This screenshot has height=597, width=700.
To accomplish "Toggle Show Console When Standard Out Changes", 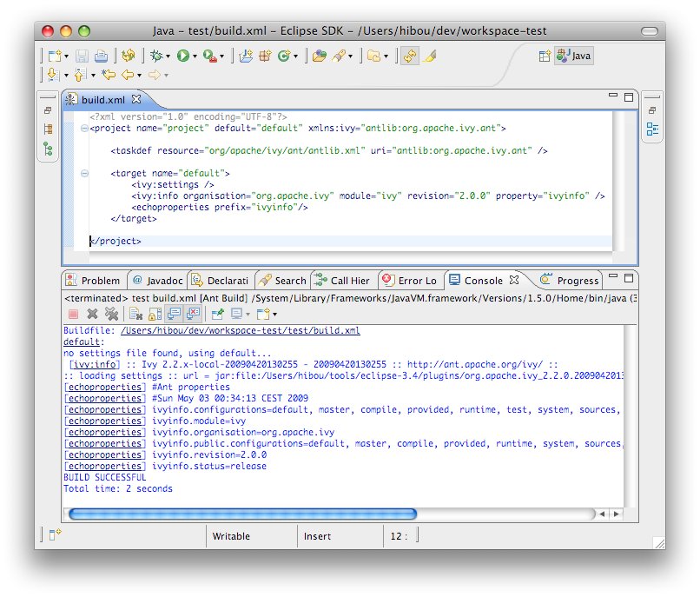I will [173, 314].
